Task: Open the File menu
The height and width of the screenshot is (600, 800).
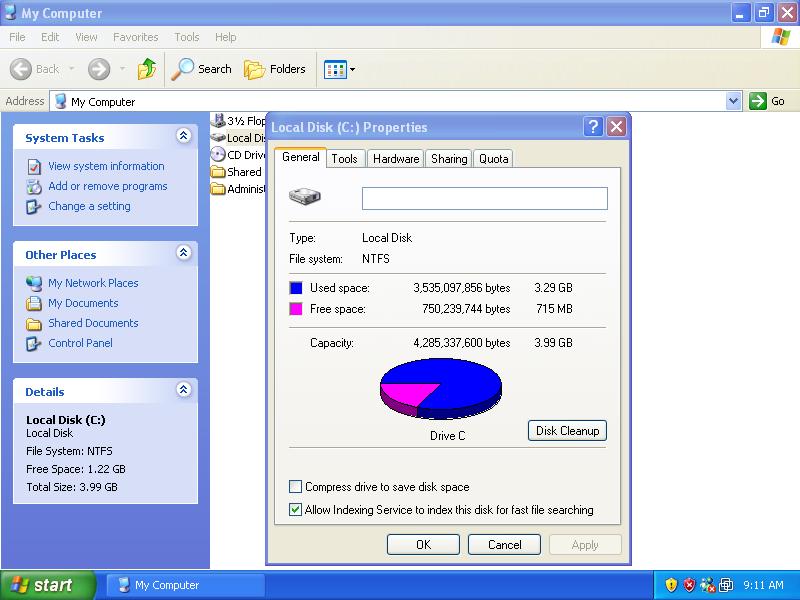Action: 17,37
